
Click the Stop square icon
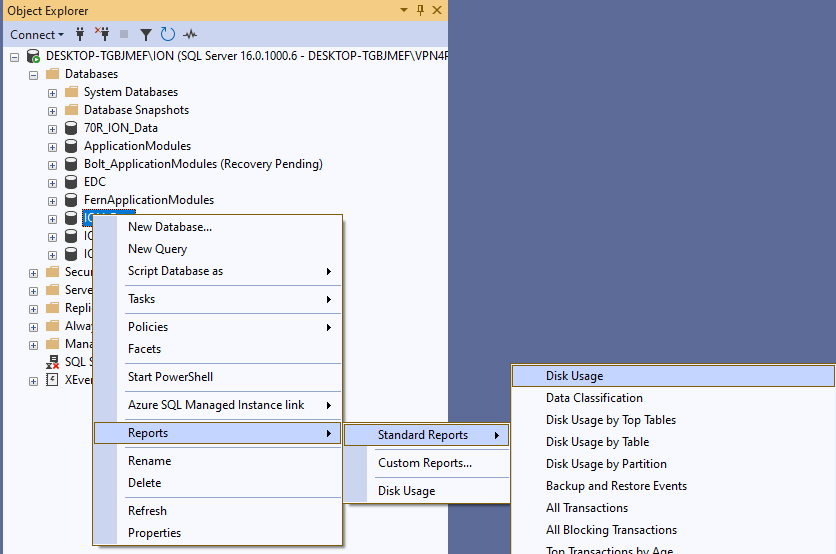click(124, 34)
